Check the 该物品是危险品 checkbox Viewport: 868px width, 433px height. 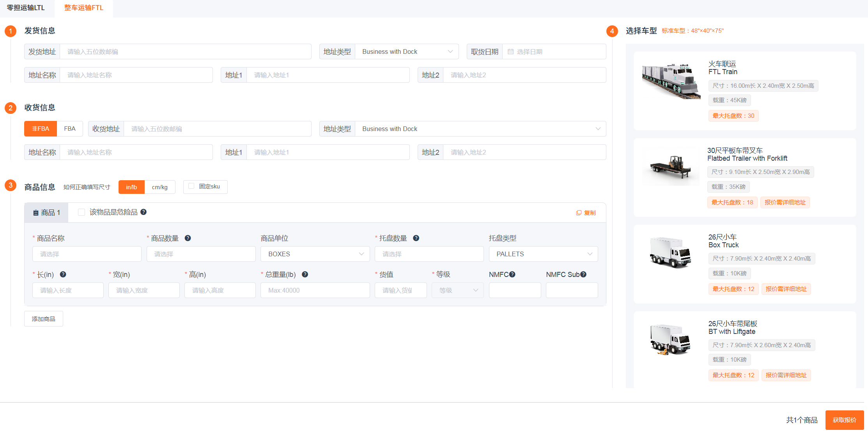click(x=81, y=212)
